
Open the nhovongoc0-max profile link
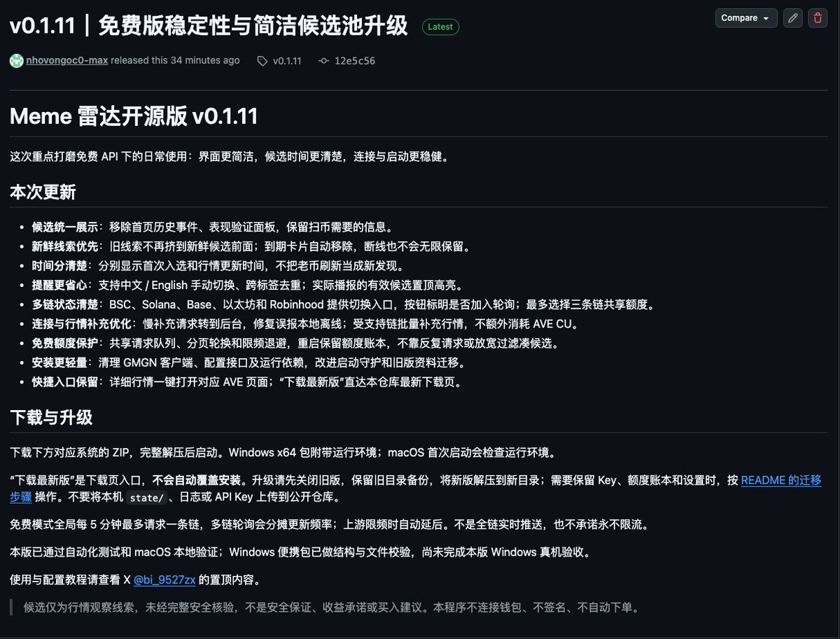(x=67, y=61)
